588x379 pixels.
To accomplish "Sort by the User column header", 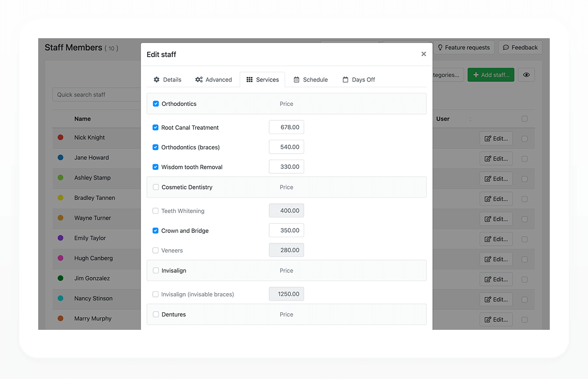I will 443,119.
